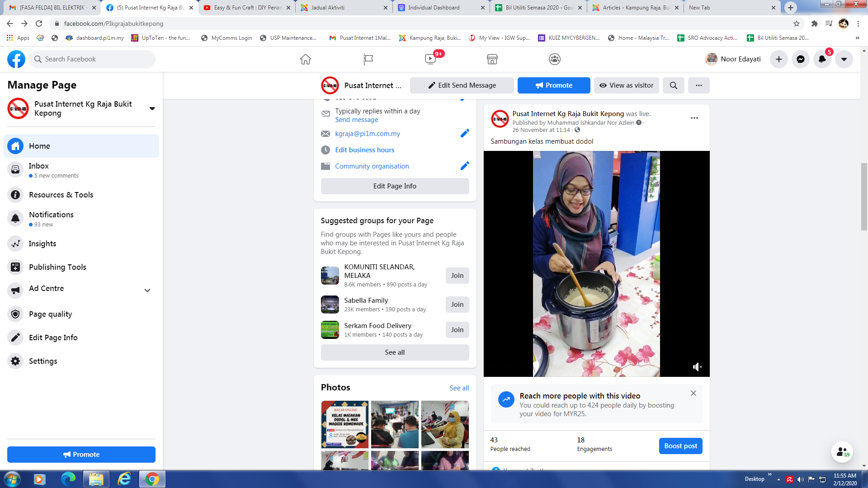Open Insights in Manage Page menu
Viewport: 868px width, 488px height.
click(x=42, y=244)
